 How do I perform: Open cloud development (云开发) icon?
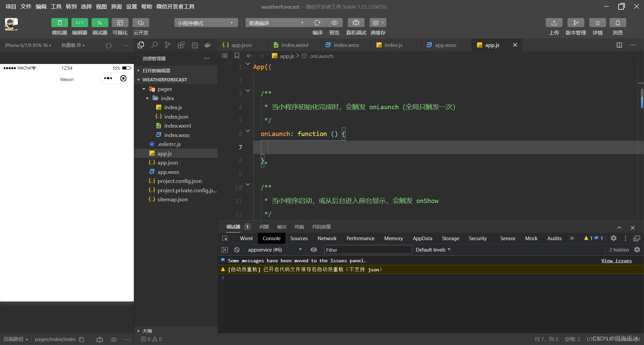click(x=141, y=23)
